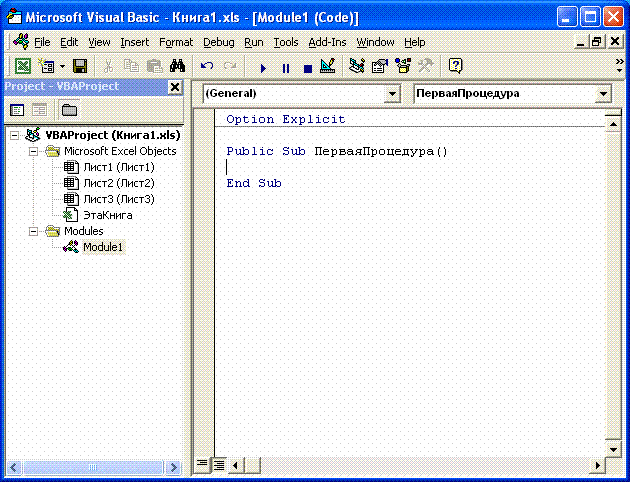Open the Insert menu
Image resolution: width=630 pixels, height=482 pixels.
(134, 43)
